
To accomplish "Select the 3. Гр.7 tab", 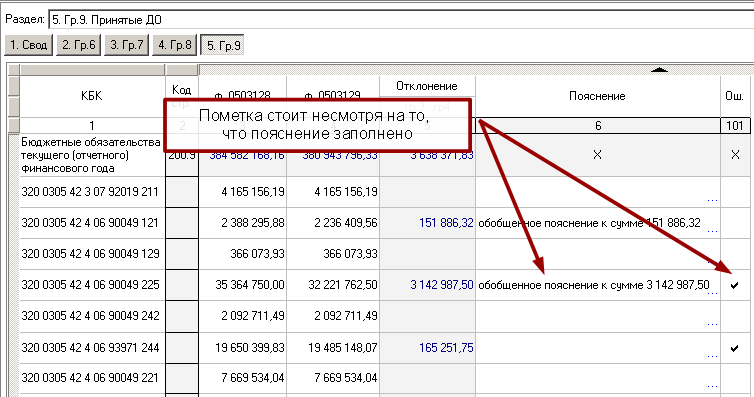I will (126, 45).
